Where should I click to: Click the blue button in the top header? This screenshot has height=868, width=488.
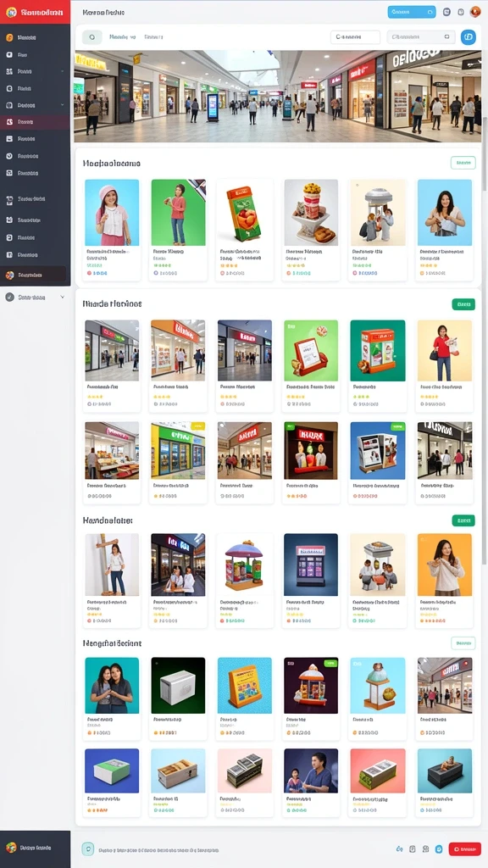click(412, 12)
